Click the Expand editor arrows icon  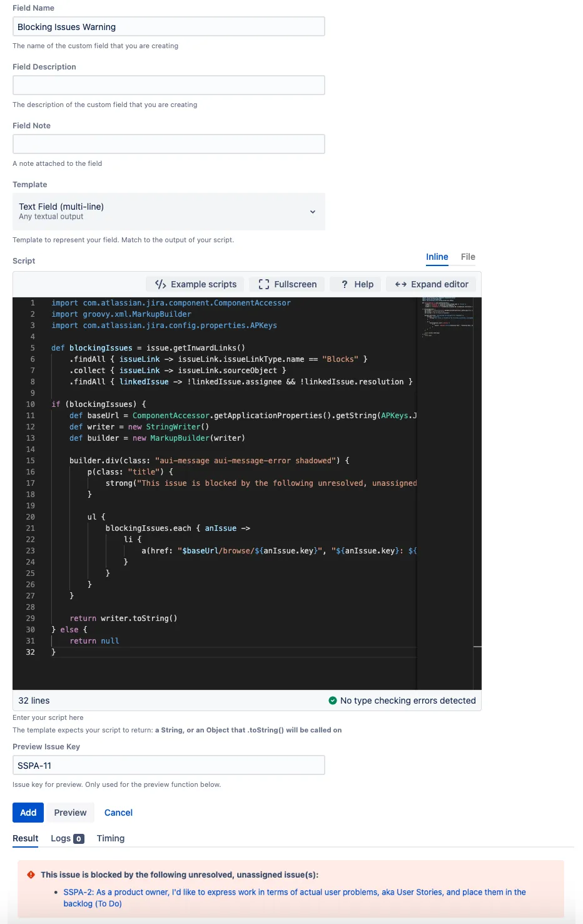click(401, 284)
